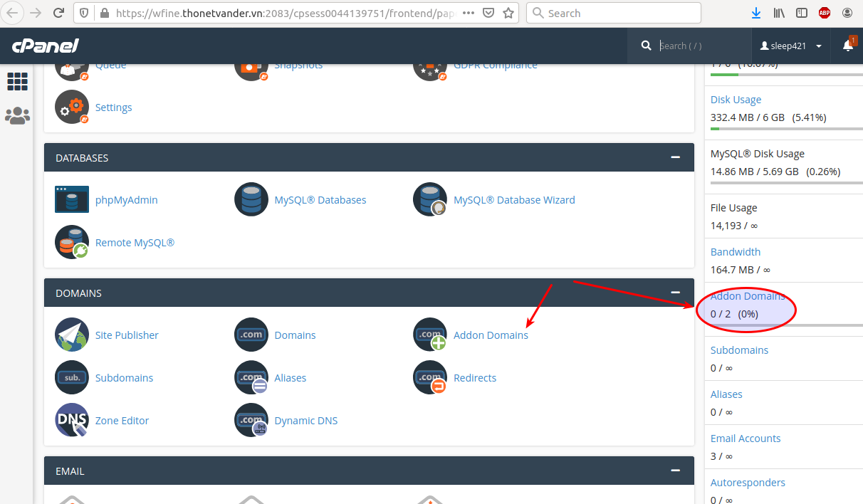This screenshot has width=863, height=504.
Task: Click the '164.7 MB / ∞' bandwidth value
Action: [741, 269]
